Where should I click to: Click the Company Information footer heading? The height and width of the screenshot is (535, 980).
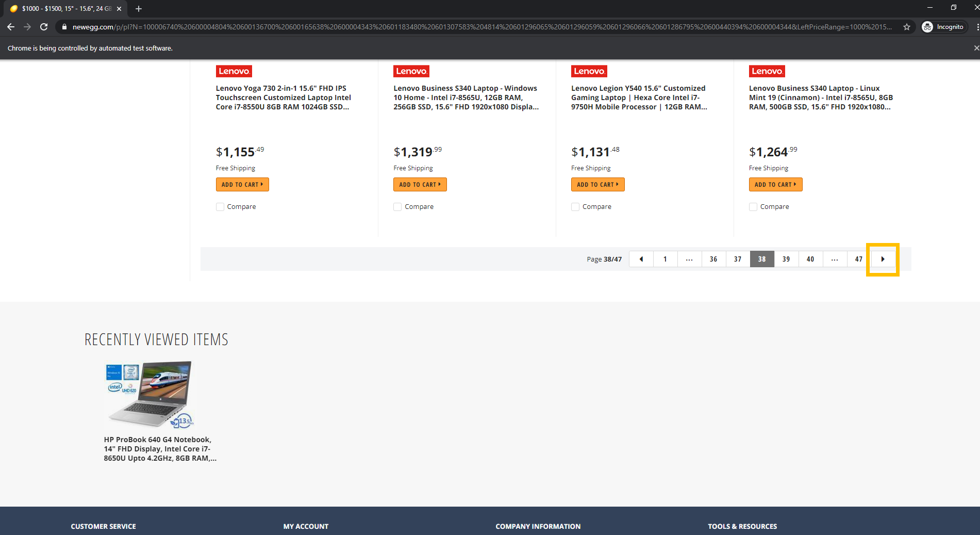pos(538,526)
